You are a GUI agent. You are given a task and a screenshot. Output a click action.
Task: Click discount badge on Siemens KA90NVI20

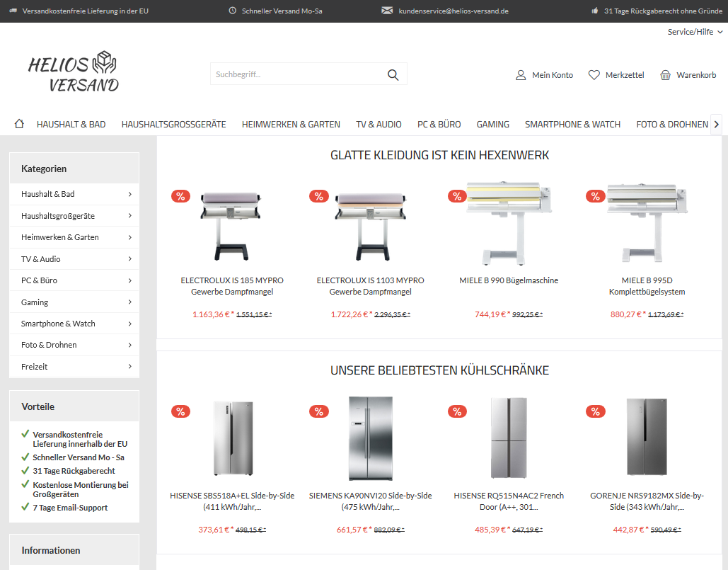pos(319,411)
